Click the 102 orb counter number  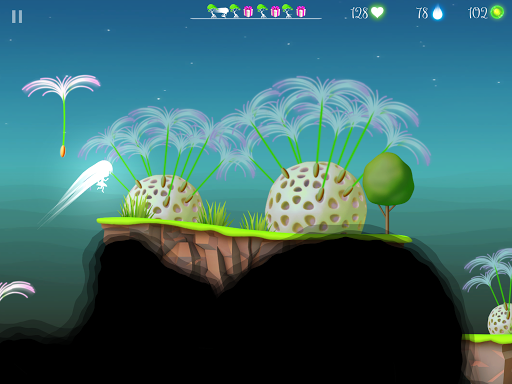click(478, 13)
